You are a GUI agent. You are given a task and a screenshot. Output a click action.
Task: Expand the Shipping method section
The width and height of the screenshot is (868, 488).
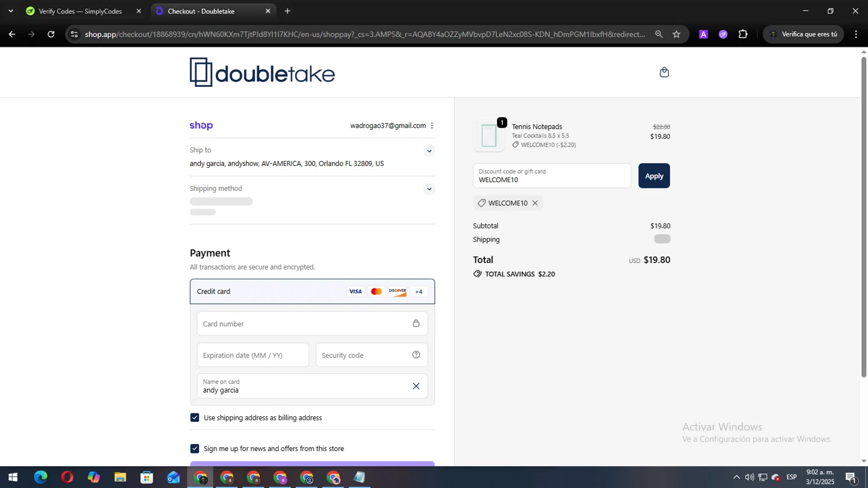[429, 189]
